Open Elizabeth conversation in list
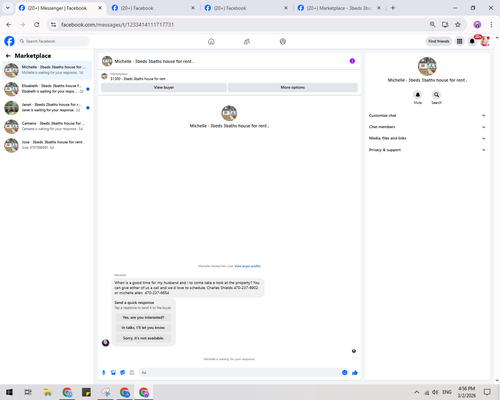 [47, 89]
